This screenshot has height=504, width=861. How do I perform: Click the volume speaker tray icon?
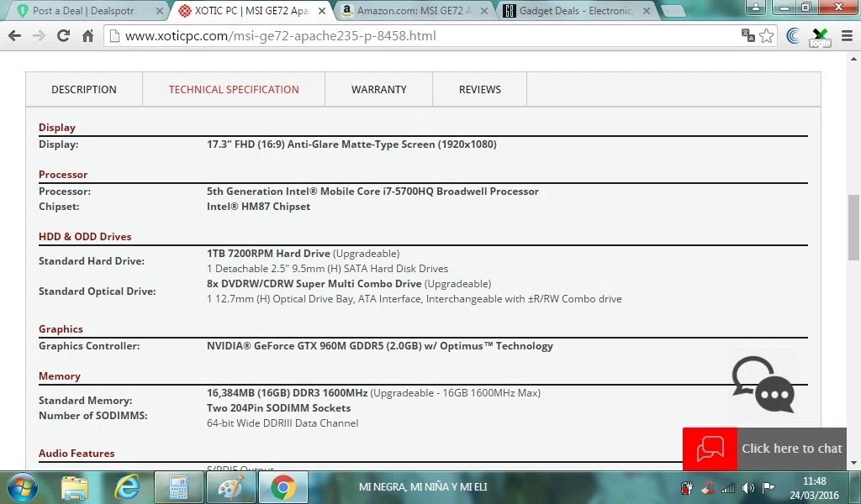tap(747, 487)
